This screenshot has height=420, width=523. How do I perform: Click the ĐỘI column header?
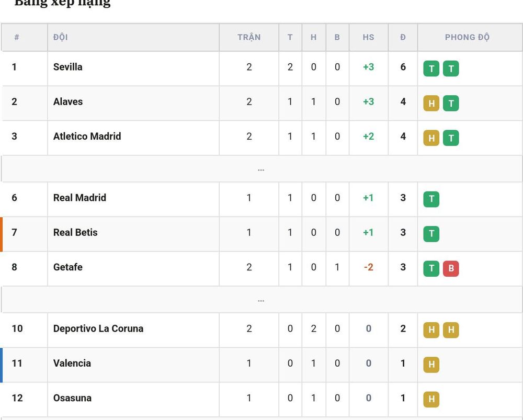(x=60, y=37)
